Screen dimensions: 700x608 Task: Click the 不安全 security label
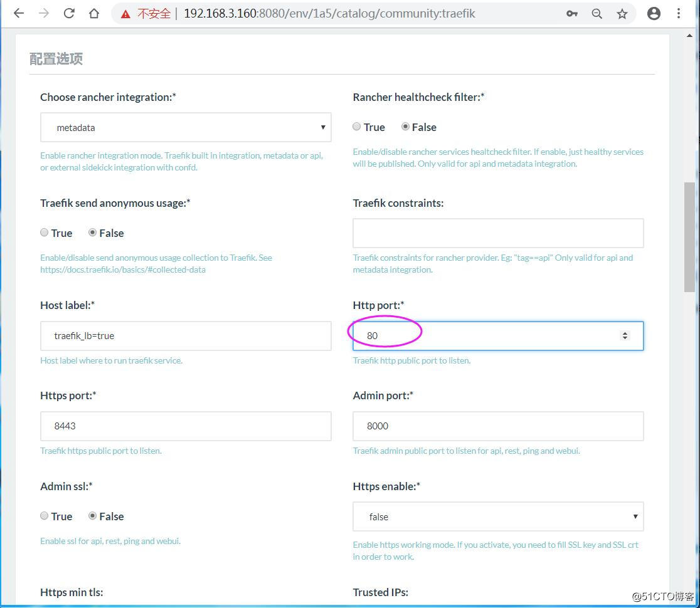(x=154, y=14)
